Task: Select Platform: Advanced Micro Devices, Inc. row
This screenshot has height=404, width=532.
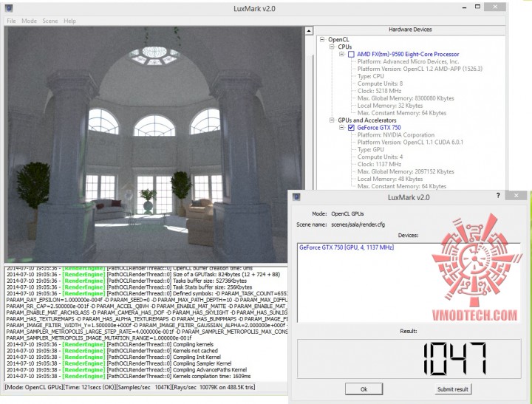Action: [408, 62]
